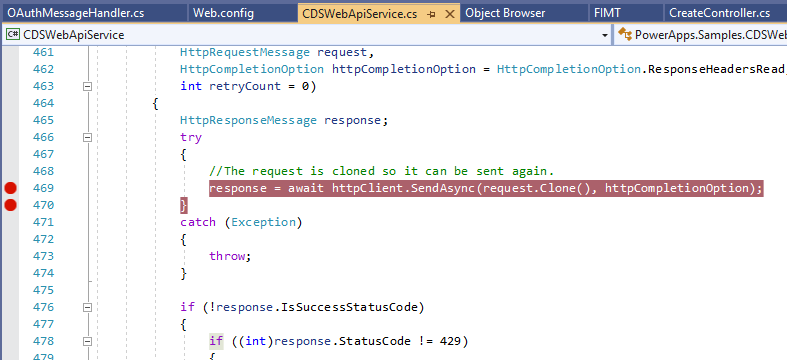Click 'Exception' on line 471

pyautogui.click(x=263, y=222)
